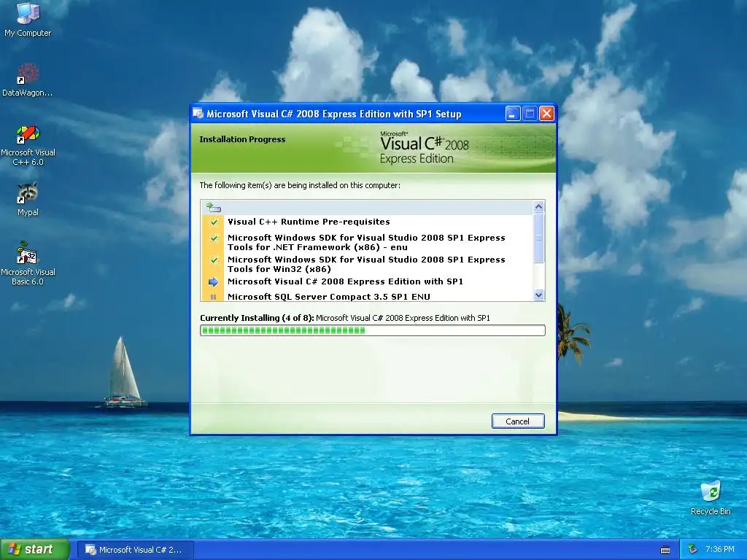Select the Visual C++ Runtime Pre-requisites row

368,222
